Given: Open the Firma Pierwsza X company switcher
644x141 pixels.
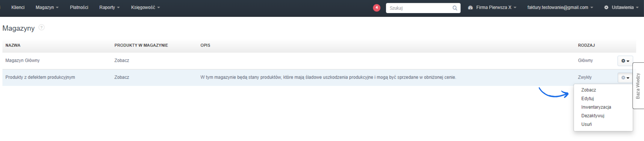Looking at the screenshot, I should tap(492, 7).
